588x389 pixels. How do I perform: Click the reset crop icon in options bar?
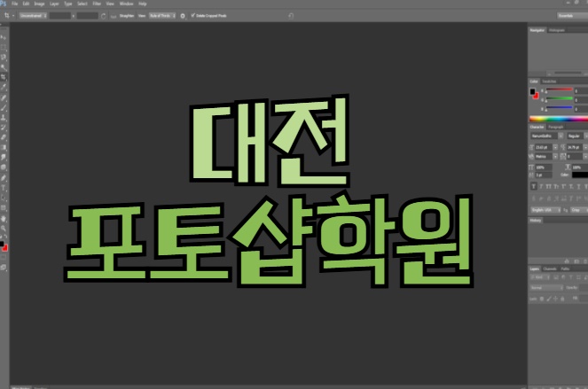291,16
